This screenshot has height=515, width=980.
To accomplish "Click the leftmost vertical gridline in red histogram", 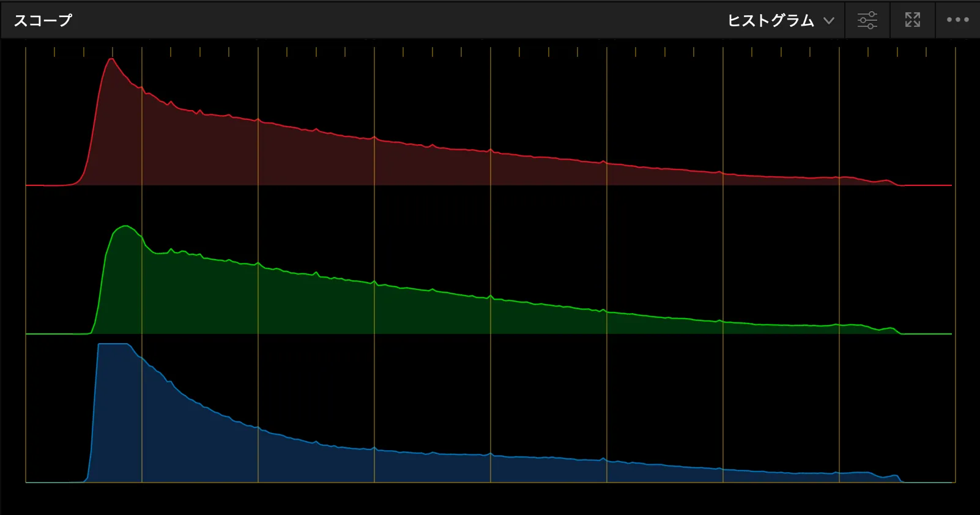I will (26, 122).
